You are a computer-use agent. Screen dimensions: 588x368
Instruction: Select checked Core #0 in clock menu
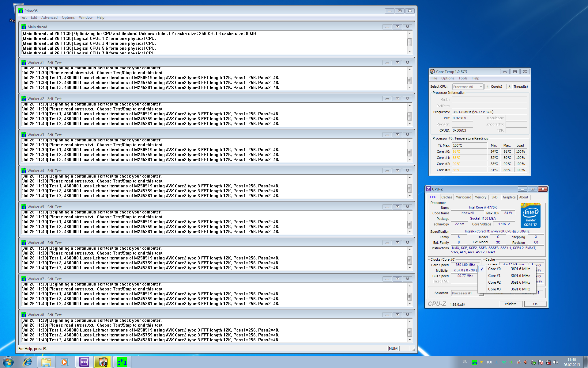[494, 269]
